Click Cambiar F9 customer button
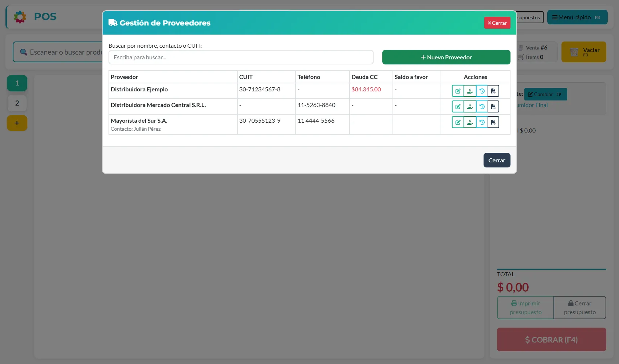The height and width of the screenshot is (364, 619). (545, 94)
